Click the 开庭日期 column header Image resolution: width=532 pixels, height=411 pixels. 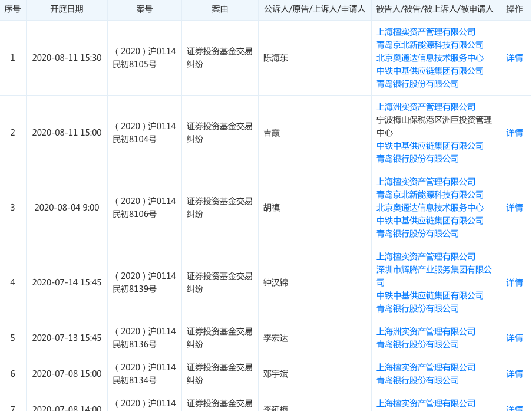pyautogui.click(x=67, y=9)
